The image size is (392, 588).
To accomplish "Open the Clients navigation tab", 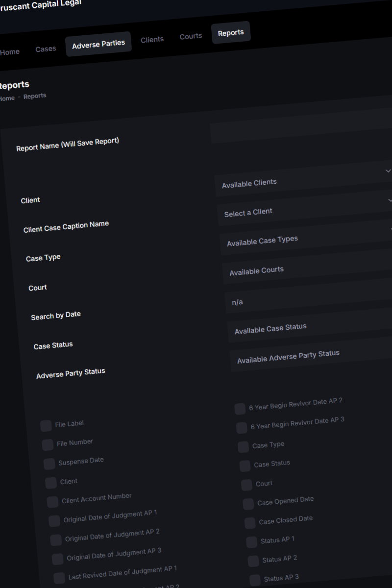I will point(152,39).
